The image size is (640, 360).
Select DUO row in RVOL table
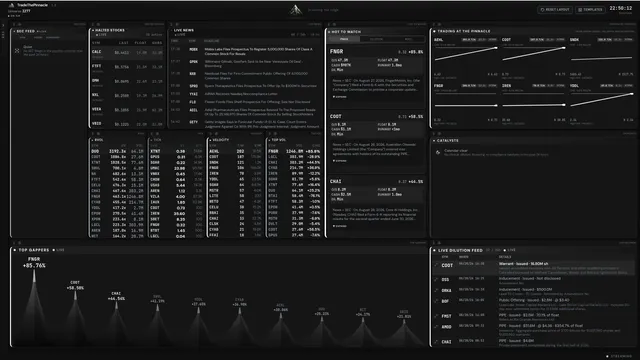[118, 151]
